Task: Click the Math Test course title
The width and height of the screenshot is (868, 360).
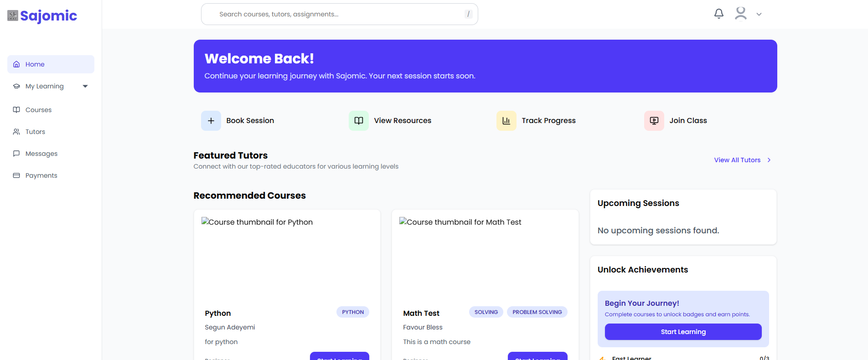Action: (x=421, y=313)
